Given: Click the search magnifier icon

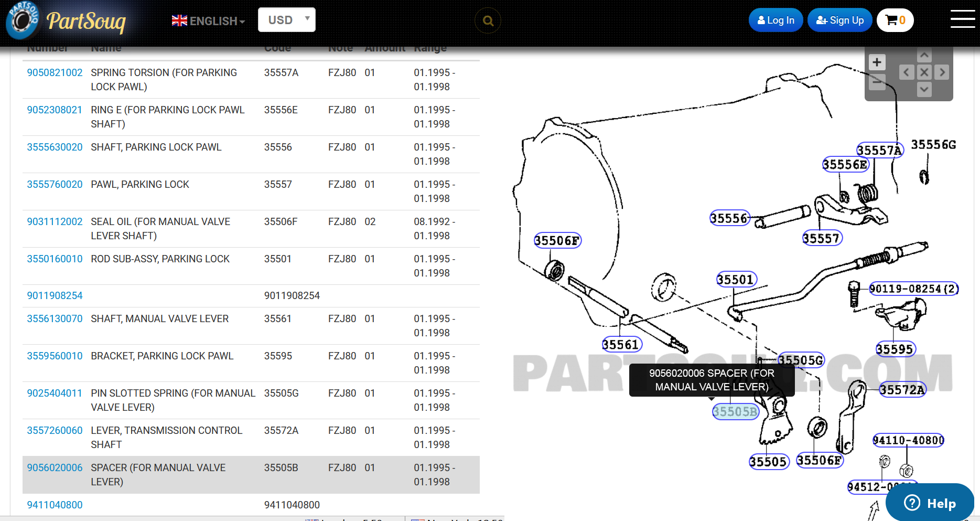Looking at the screenshot, I should tap(488, 21).
